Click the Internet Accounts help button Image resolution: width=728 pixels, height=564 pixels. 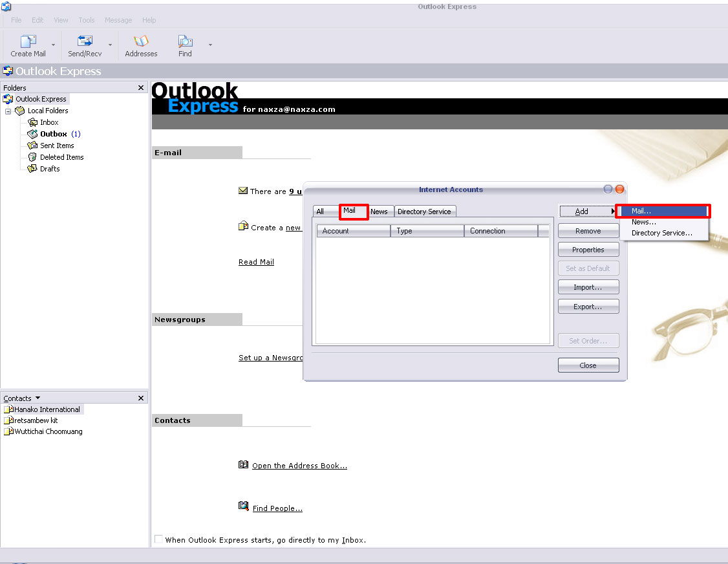tap(608, 189)
